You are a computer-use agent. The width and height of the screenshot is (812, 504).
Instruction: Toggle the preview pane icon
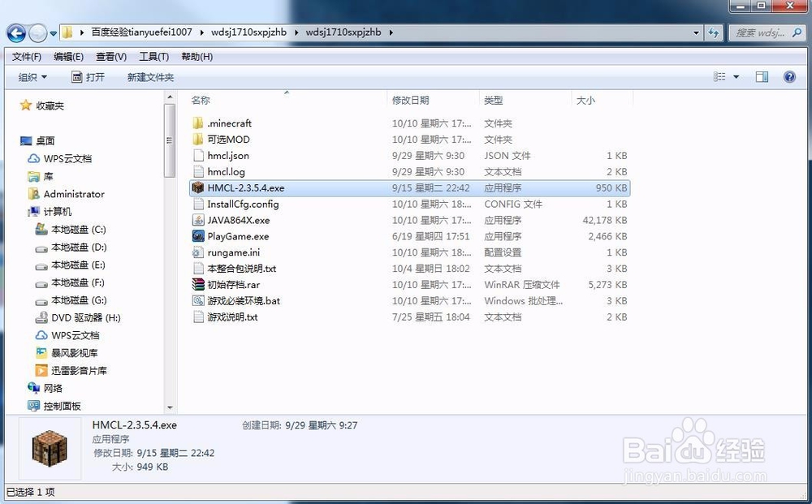point(762,77)
